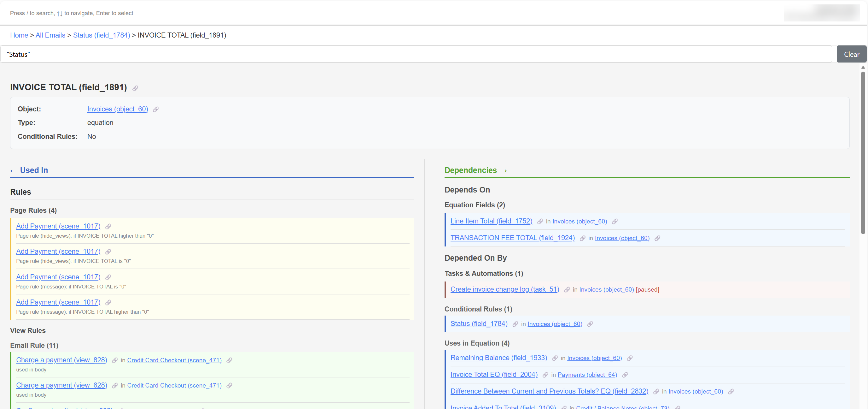Click link icon beside Status (field_1784) conditional rule
This screenshot has width=868, height=409.
coord(515,324)
